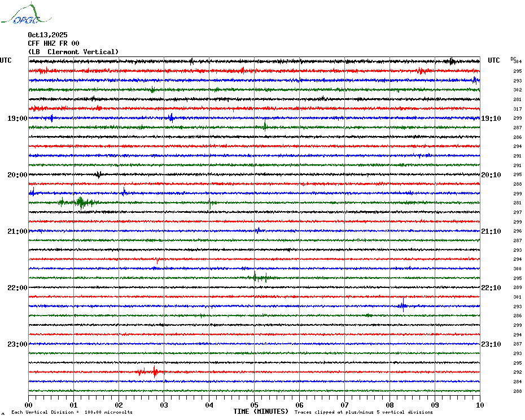Click the DC value 297
This screenshot has width=525, height=420.
(x=518, y=213)
